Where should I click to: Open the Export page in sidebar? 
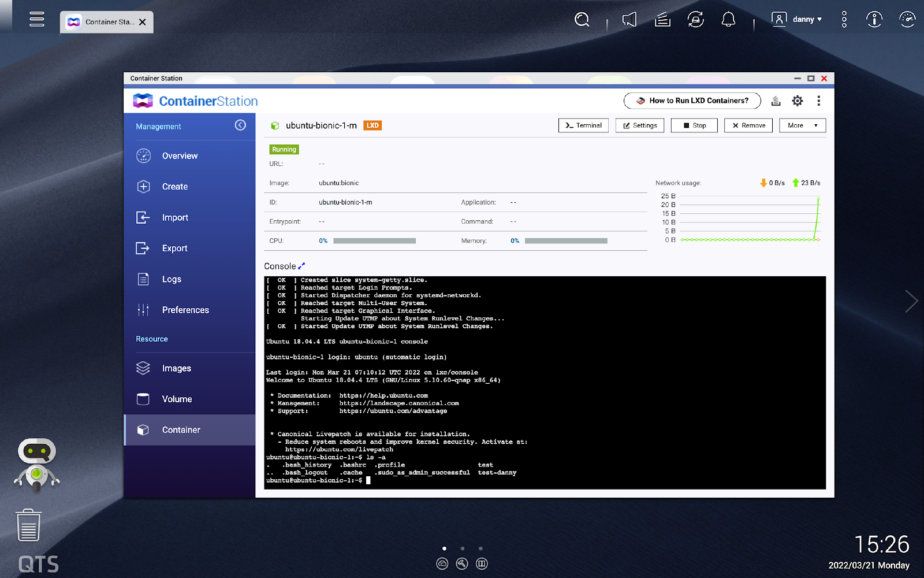tap(189, 249)
